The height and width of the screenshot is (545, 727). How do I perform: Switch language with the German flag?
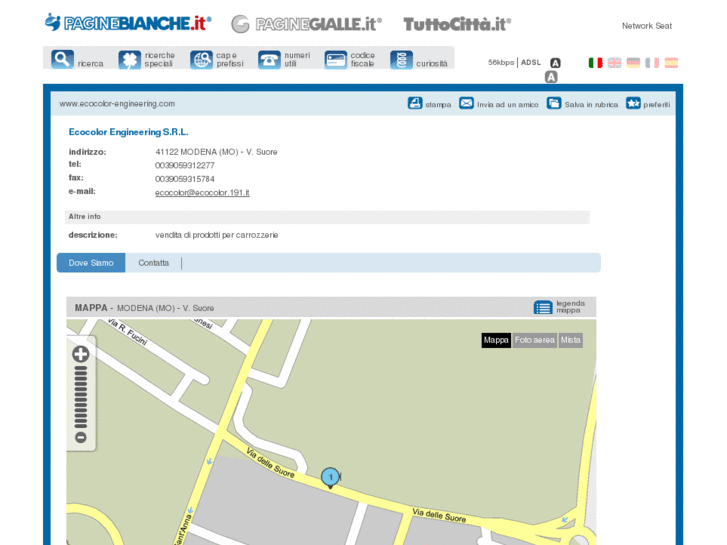coord(633,63)
